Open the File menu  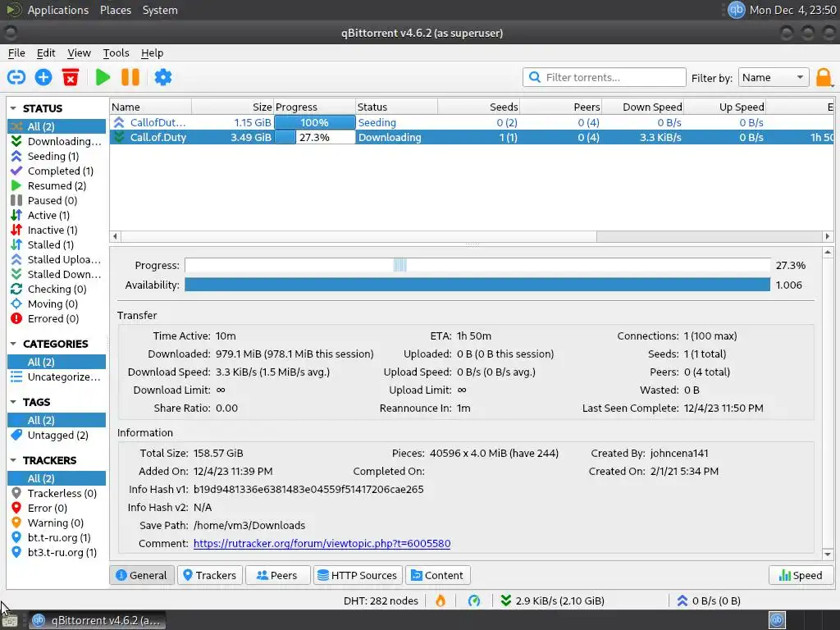16,53
